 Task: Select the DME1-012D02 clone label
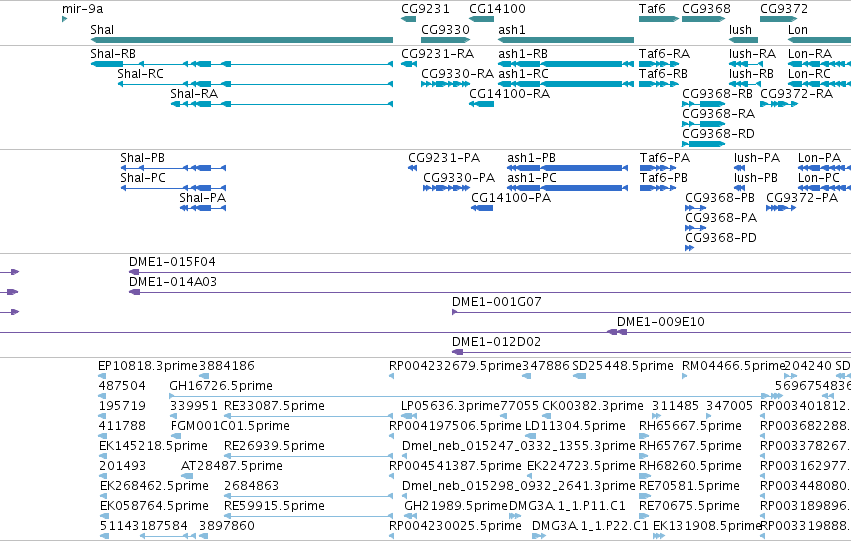pos(496,342)
